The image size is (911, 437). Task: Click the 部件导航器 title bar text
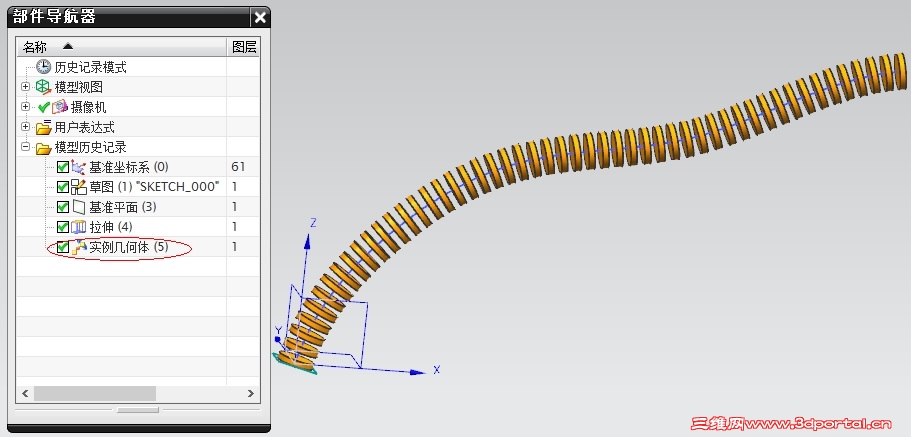click(54, 17)
